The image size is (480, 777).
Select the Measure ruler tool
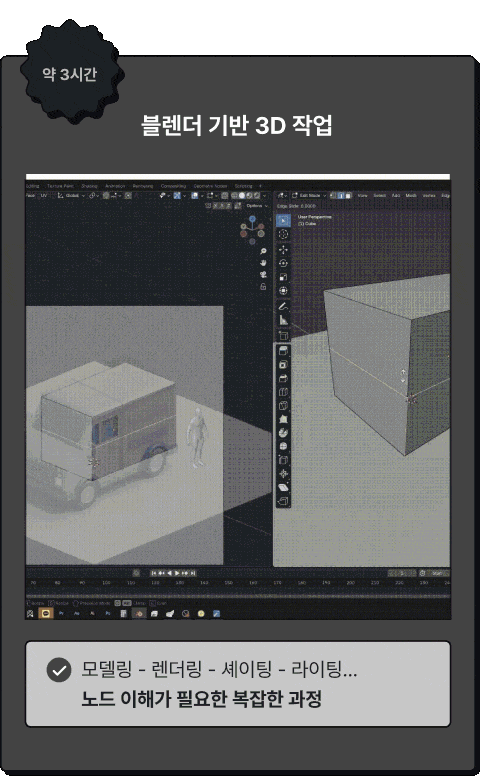(x=283, y=320)
